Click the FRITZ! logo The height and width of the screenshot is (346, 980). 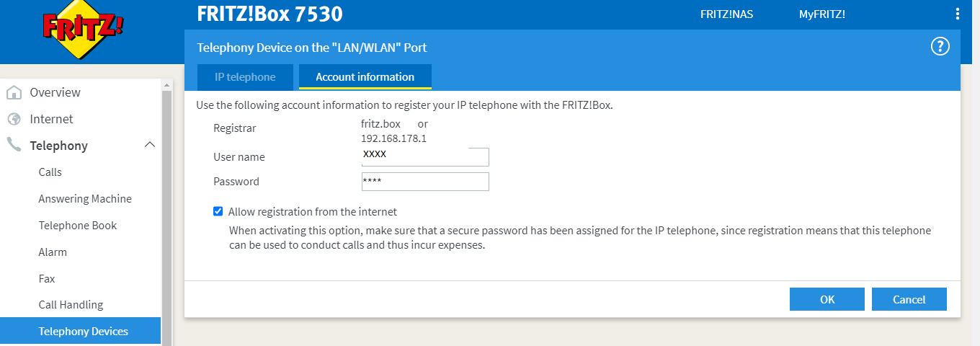click(x=83, y=32)
